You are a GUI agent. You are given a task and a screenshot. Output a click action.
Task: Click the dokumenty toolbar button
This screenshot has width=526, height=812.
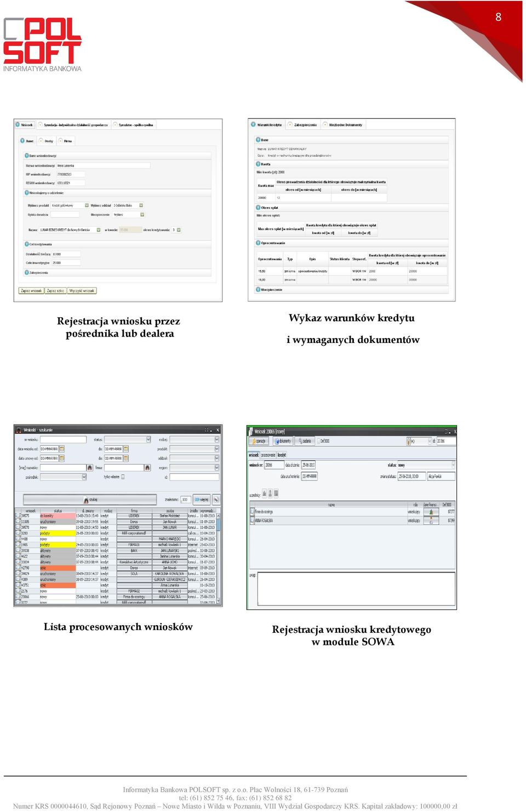(283, 441)
